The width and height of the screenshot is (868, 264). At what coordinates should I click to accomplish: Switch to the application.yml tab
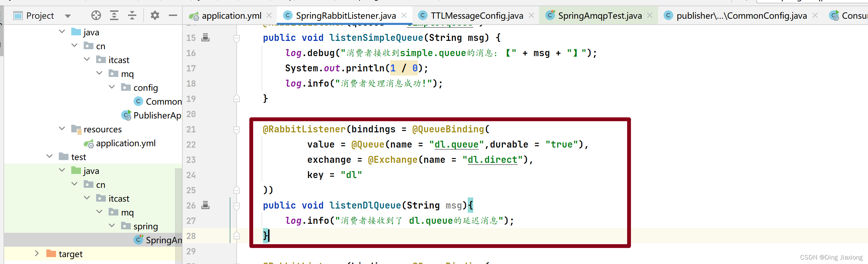click(x=231, y=16)
